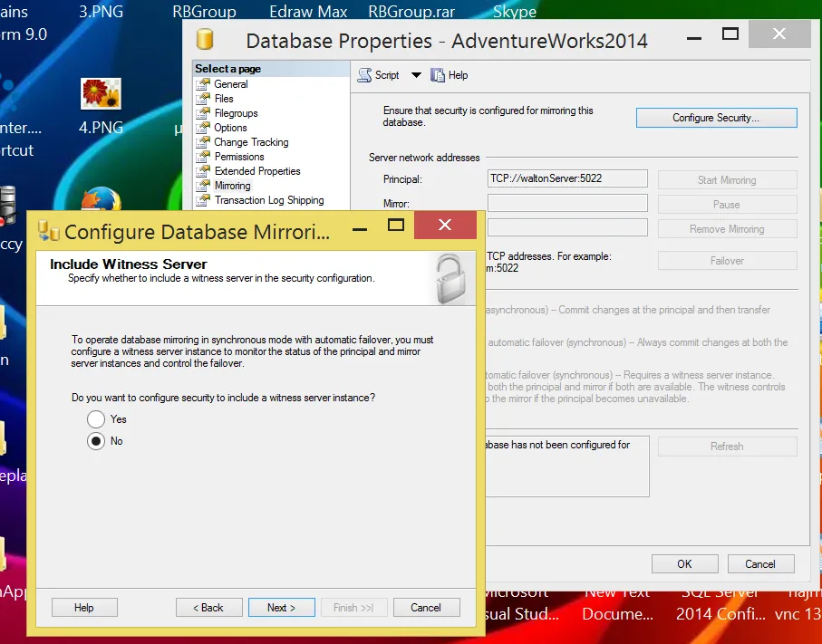Click the Permissions page icon

(203, 157)
